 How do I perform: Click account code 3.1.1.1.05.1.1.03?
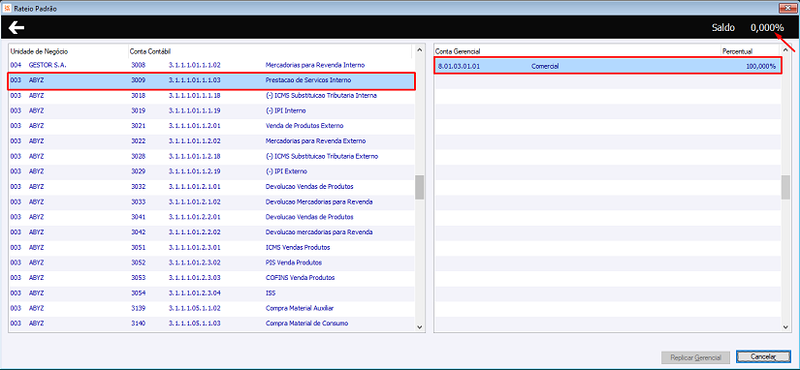[x=194, y=324]
